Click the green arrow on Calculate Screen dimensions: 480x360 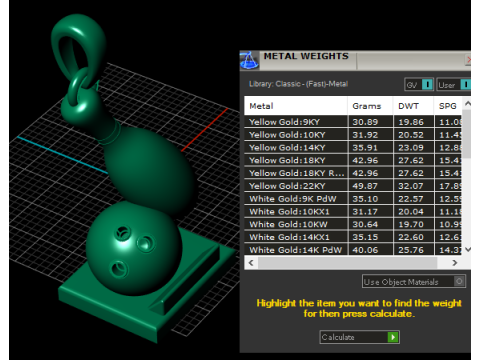(x=393, y=337)
